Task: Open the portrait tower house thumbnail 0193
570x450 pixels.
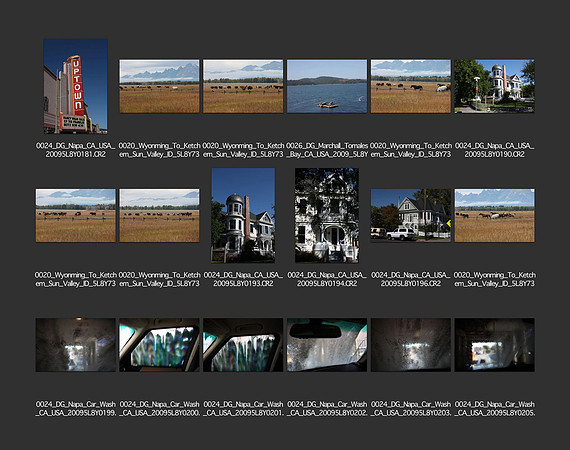Action: click(243, 215)
